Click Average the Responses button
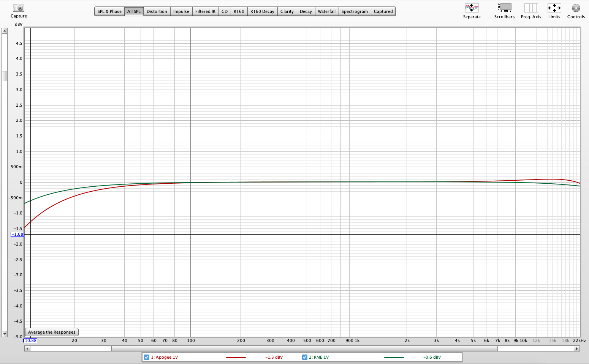The height and width of the screenshot is (364, 589). coord(52,332)
